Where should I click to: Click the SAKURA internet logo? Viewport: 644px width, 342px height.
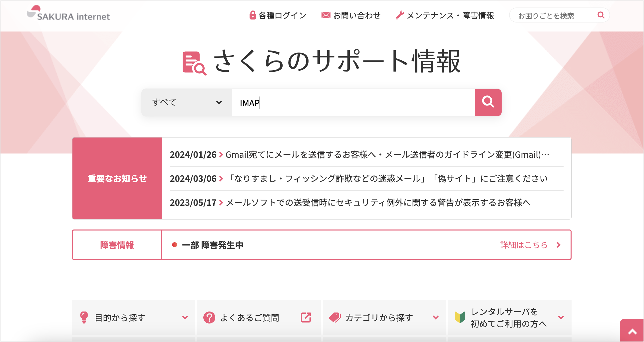click(68, 13)
